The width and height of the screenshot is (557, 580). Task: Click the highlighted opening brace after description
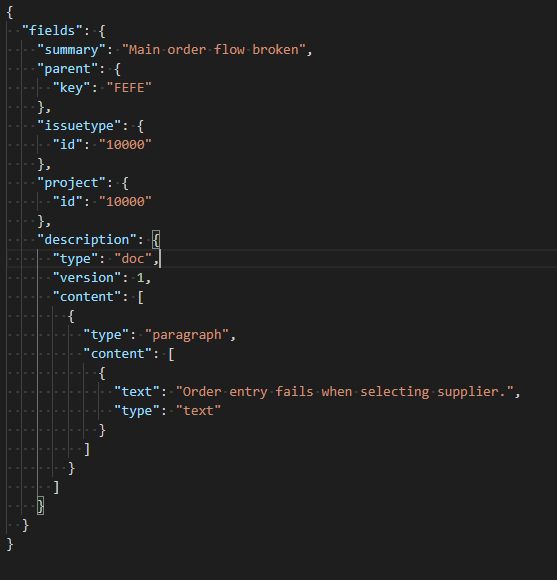pyautogui.click(x=156, y=240)
